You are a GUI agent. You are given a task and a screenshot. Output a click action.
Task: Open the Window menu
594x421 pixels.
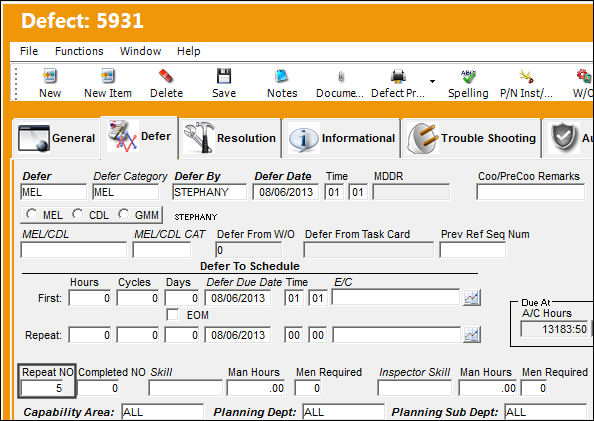140,51
